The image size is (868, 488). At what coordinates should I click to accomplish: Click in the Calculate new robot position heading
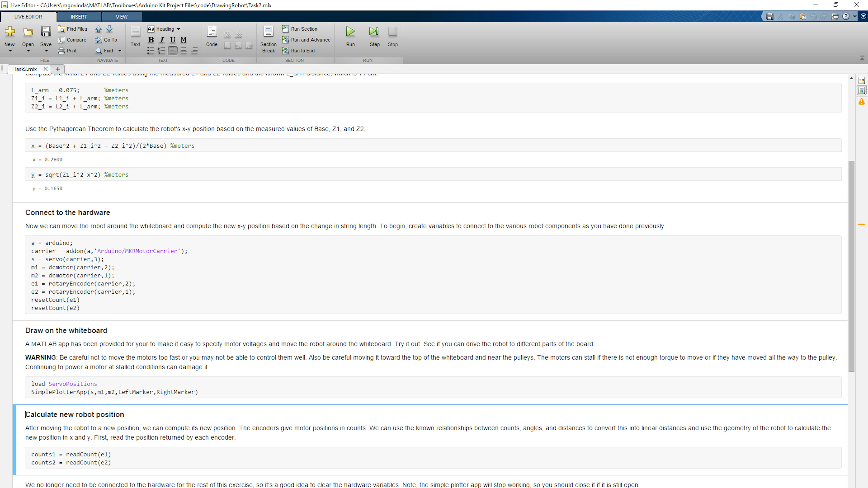click(75, 415)
